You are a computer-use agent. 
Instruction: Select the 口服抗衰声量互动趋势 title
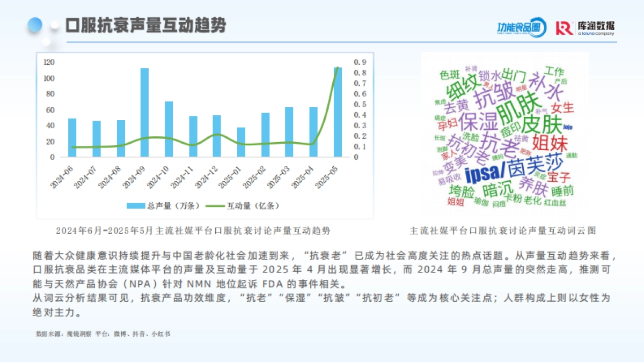(147, 24)
